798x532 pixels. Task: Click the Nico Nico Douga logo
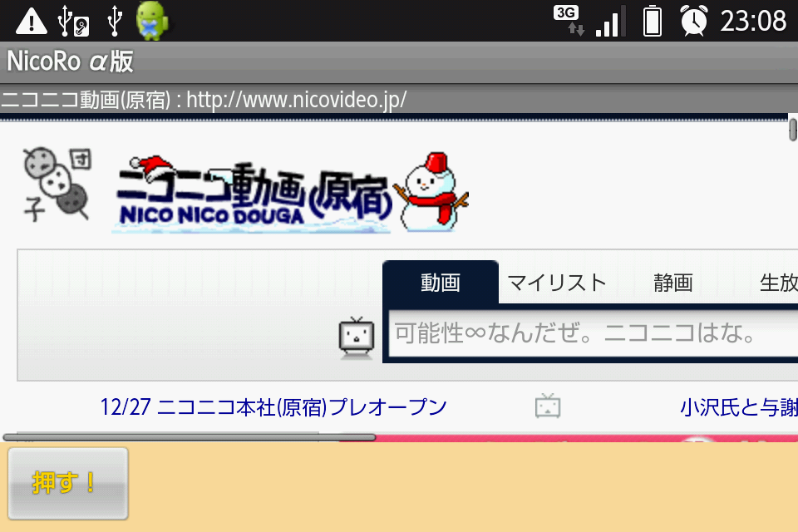pos(253,195)
